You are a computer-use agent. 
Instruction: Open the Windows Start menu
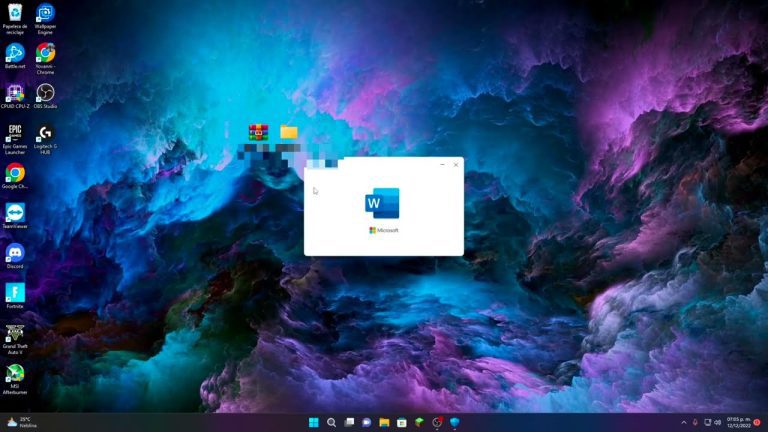pos(314,422)
